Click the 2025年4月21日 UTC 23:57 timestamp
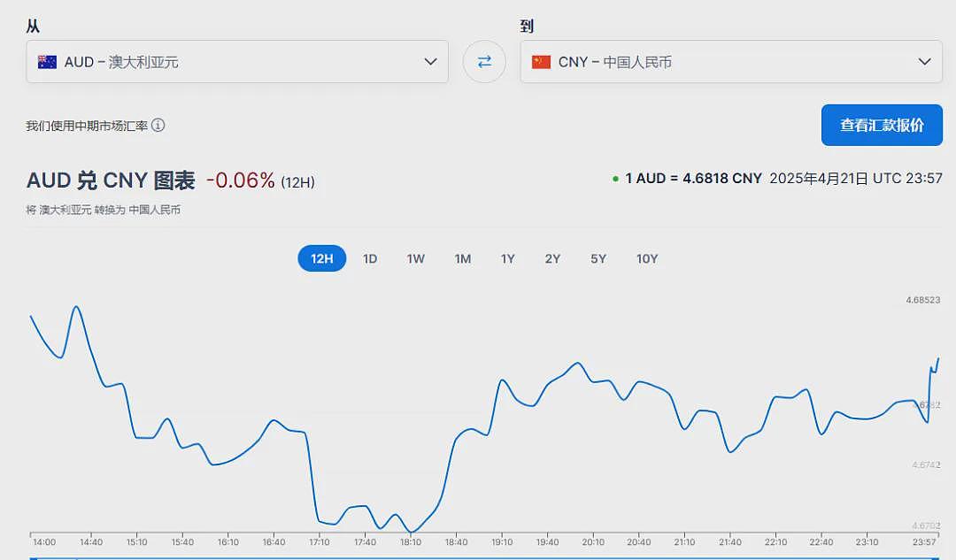The height and width of the screenshot is (560, 956). coord(856,179)
